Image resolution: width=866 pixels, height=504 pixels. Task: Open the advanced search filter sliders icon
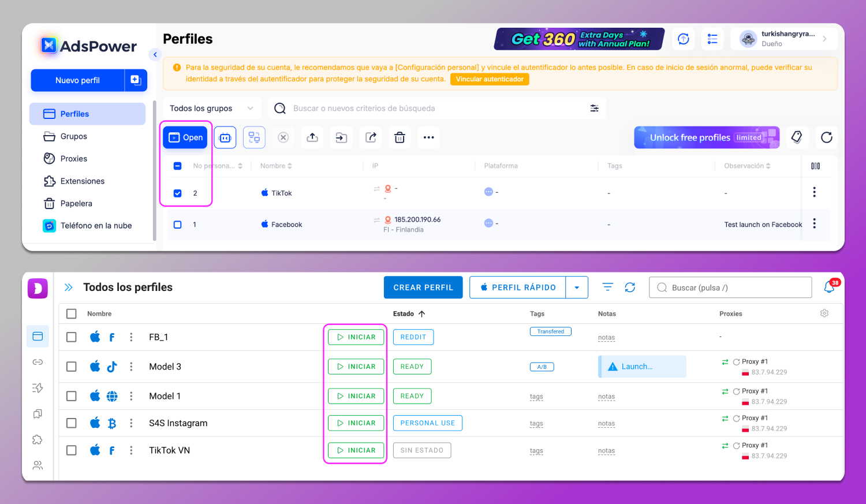(594, 109)
